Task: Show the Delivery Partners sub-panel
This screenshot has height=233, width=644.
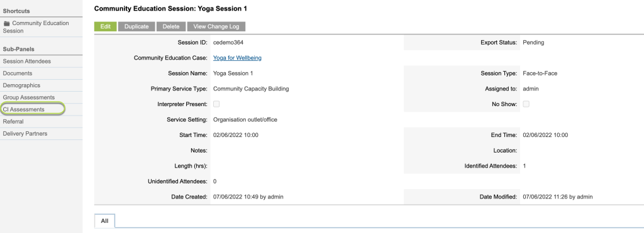Action: coord(25,134)
